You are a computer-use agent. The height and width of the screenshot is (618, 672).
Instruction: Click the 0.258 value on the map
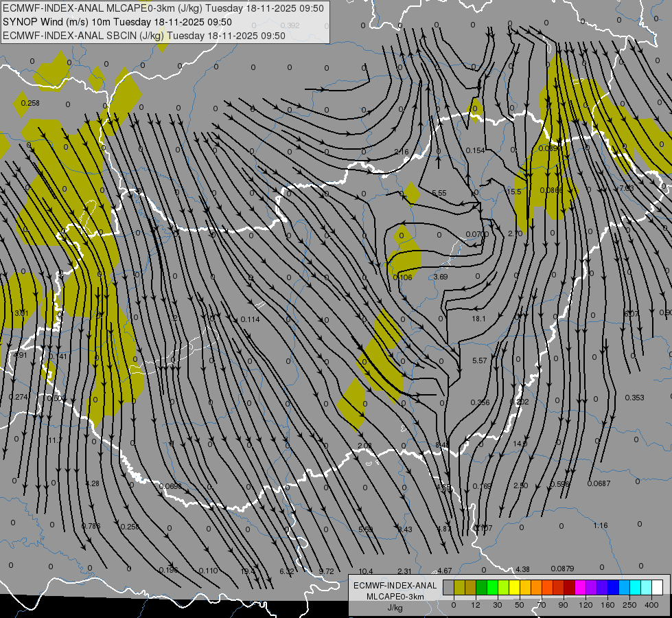click(30, 103)
